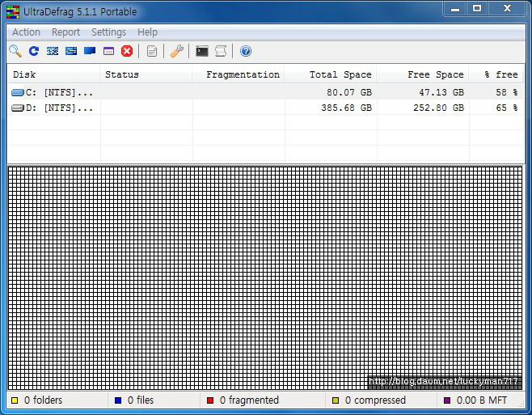Click the 385.68 GB total space cell
The height and width of the screenshot is (415, 532).
tap(346, 108)
